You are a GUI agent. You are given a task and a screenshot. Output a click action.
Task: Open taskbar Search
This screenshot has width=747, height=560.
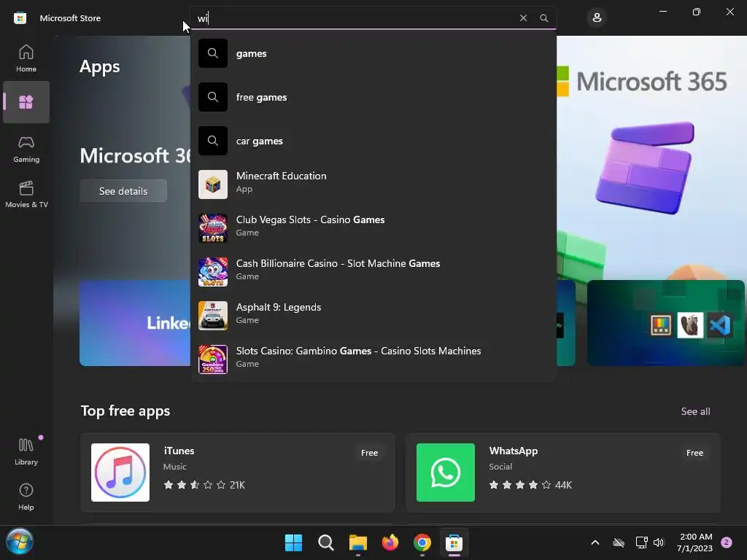click(x=326, y=542)
